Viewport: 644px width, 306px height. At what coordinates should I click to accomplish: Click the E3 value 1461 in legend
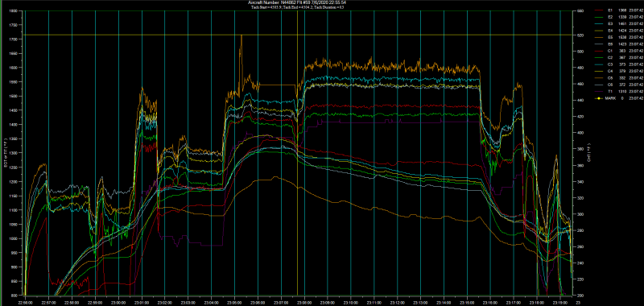[622, 24]
